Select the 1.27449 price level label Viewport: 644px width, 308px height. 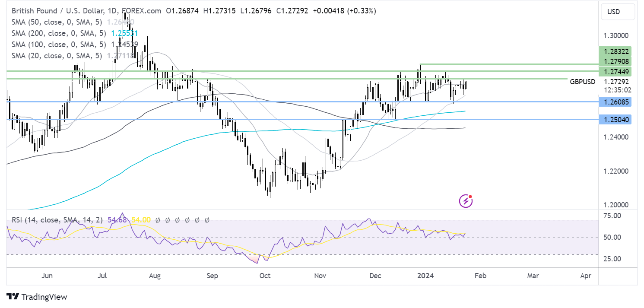616,71
